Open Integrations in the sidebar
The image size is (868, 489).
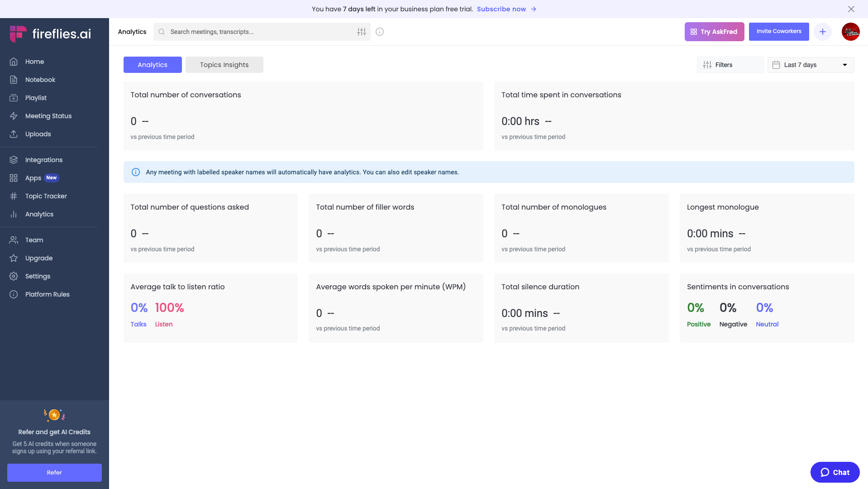[44, 160]
